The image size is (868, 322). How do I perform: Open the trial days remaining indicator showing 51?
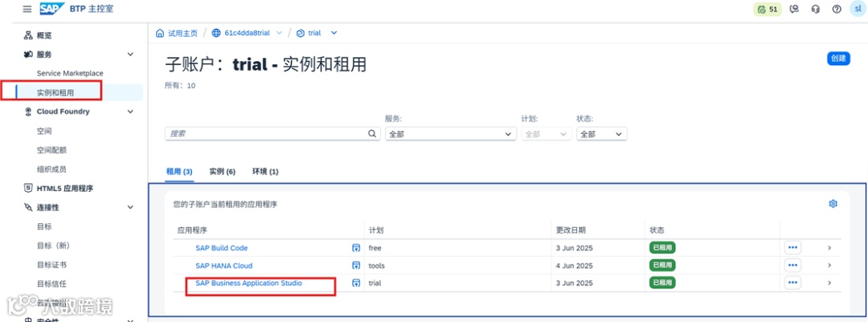(768, 10)
